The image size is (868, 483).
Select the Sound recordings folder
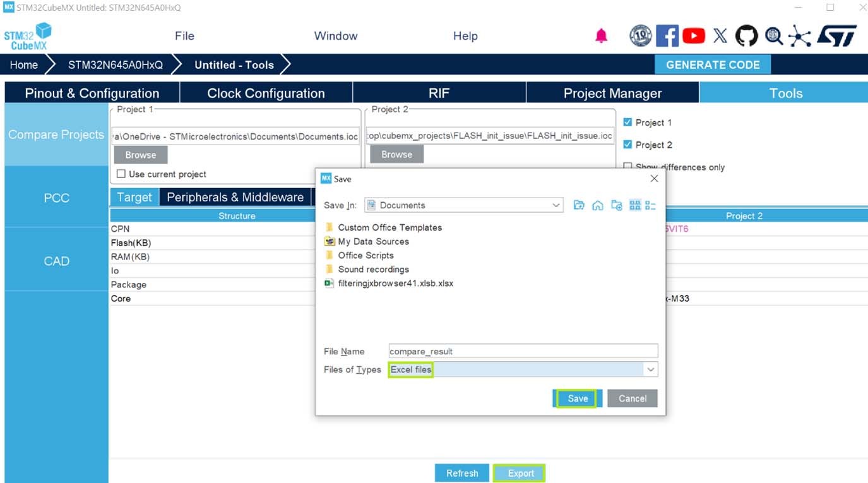point(367,269)
